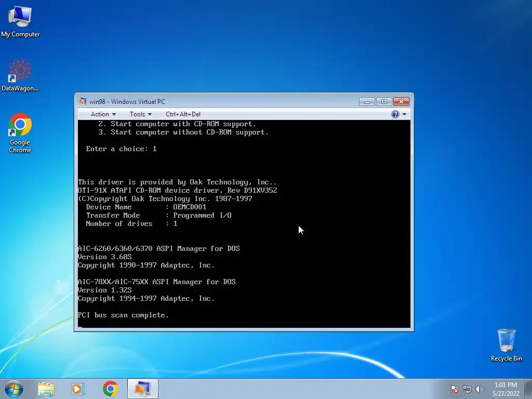The height and width of the screenshot is (399, 532).
Task: Click the 'Version 3.68S' line
Action: tap(104, 257)
